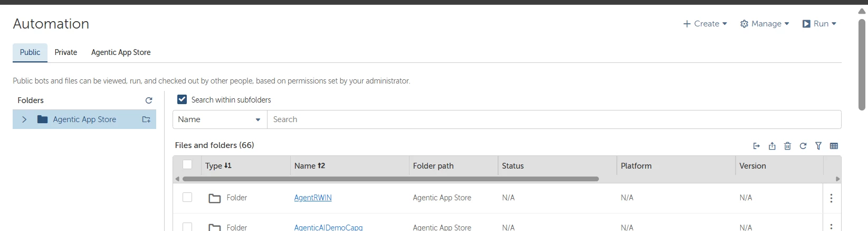868x231 pixels.
Task: Click new subfolder icon on Agentic App Store
Action: [x=146, y=119]
